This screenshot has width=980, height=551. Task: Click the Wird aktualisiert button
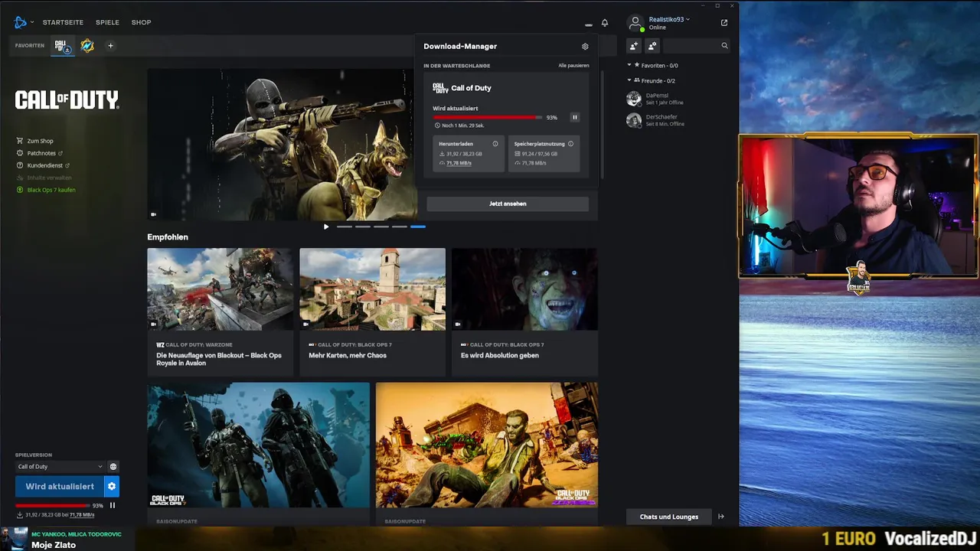pos(60,486)
